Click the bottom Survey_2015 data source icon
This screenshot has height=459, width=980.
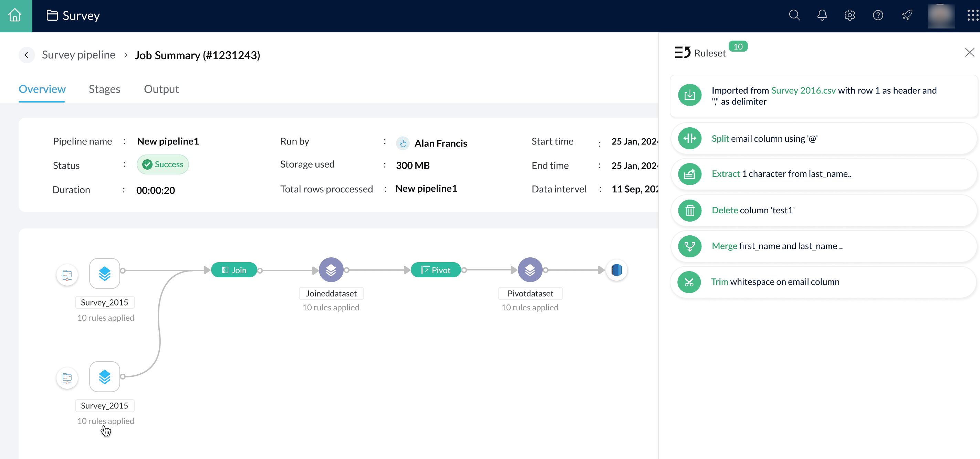pyautogui.click(x=67, y=377)
